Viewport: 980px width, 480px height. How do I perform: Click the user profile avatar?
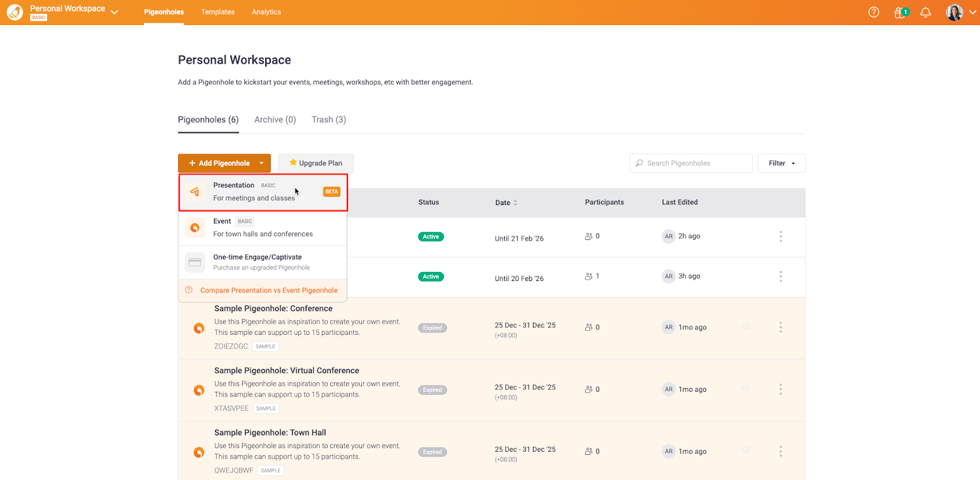click(x=954, y=12)
